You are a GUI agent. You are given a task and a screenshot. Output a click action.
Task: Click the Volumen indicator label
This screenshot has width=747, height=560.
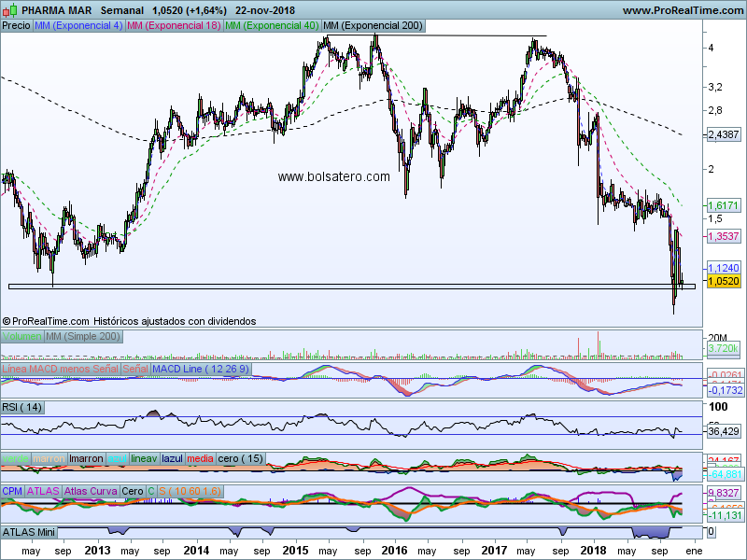[22, 336]
